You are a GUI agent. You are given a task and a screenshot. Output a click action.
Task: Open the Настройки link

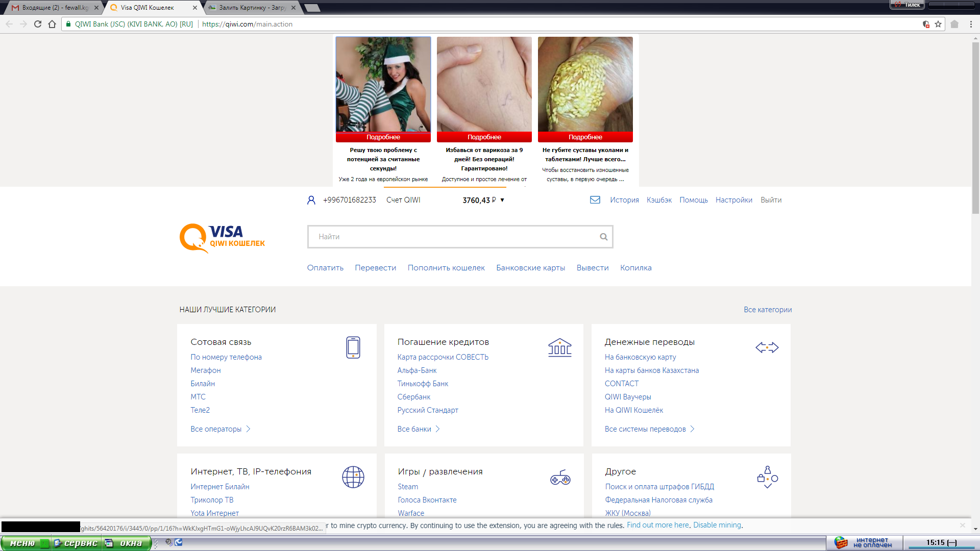pyautogui.click(x=734, y=200)
